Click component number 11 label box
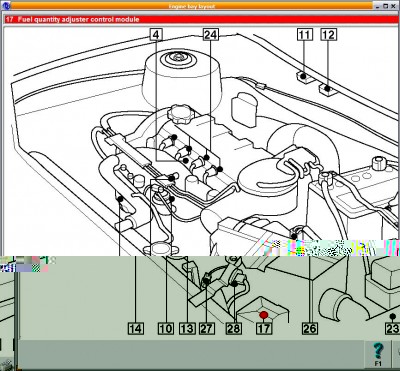 point(305,35)
